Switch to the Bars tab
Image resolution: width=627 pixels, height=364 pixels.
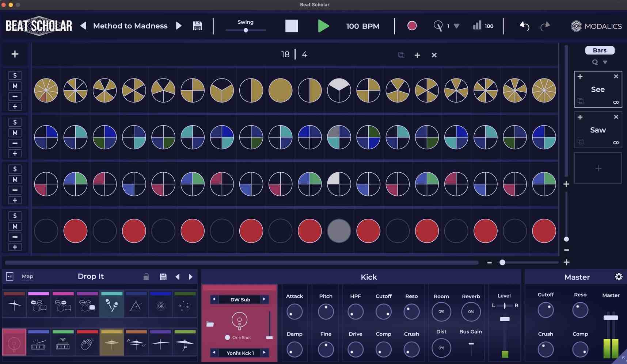pos(599,50)
